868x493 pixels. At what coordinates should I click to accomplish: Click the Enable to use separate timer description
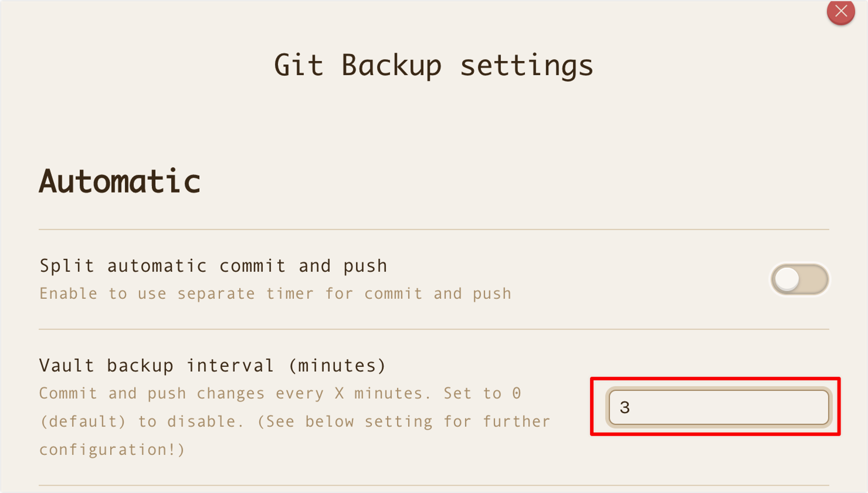[x=276, y=294]
